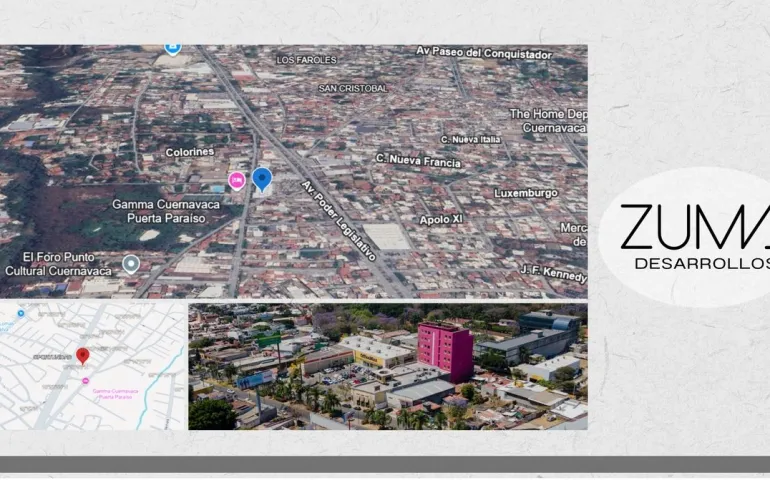Click the blue marker at the satellite map's top edge

pos(173,47)
